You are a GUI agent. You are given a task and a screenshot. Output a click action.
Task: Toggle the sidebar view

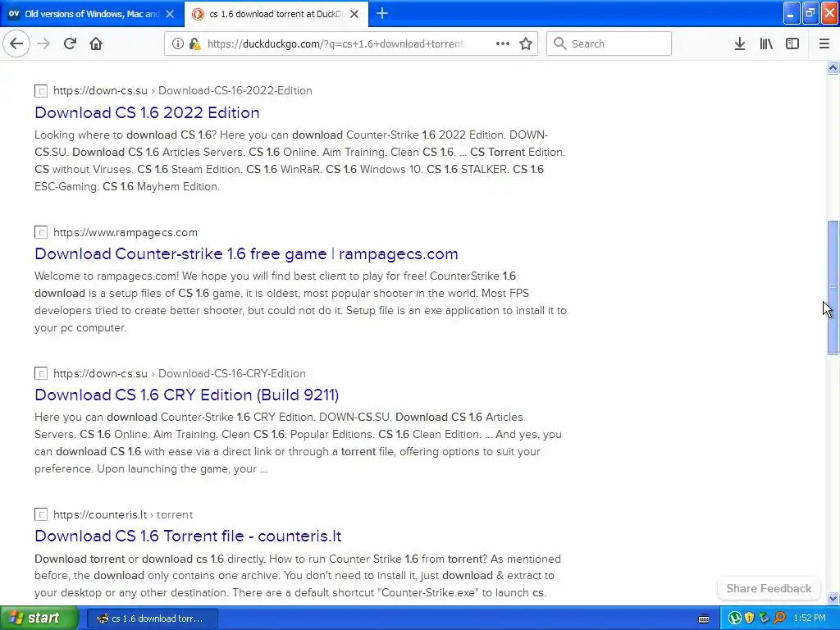tap(792, 44)
